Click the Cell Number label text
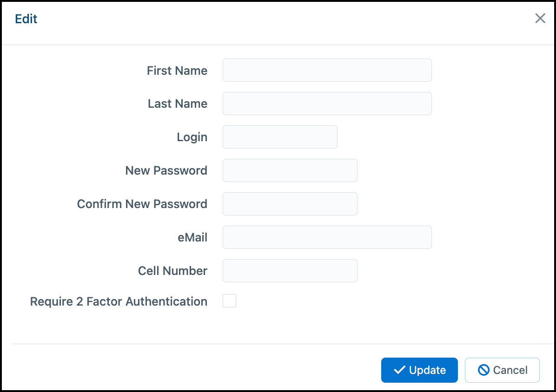 tap(172, 271)
